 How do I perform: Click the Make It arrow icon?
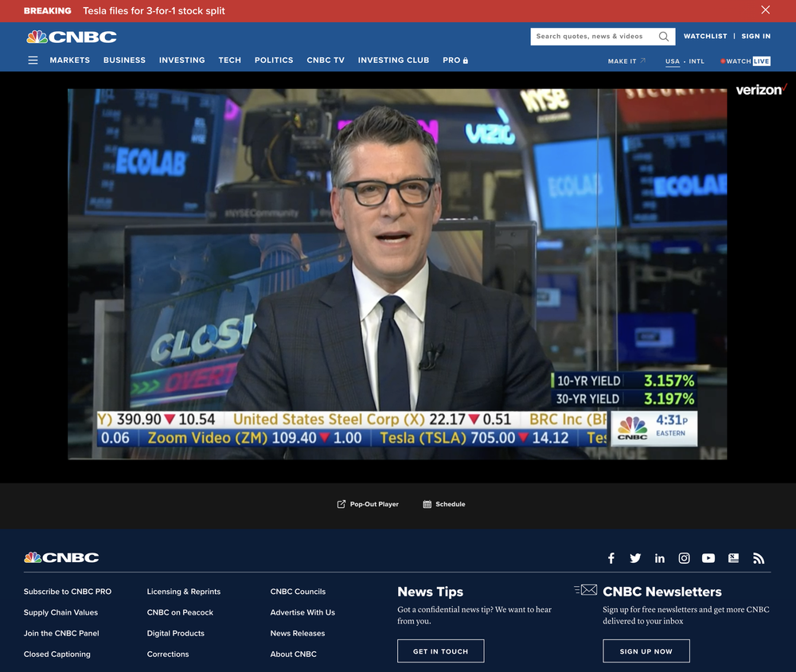coord(642,61)
